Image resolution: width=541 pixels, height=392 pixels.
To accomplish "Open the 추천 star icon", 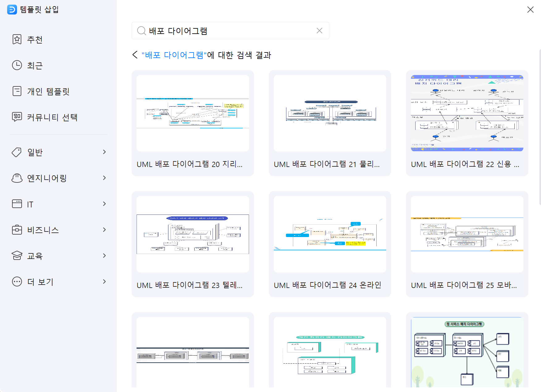I will [x=17, y=40].
